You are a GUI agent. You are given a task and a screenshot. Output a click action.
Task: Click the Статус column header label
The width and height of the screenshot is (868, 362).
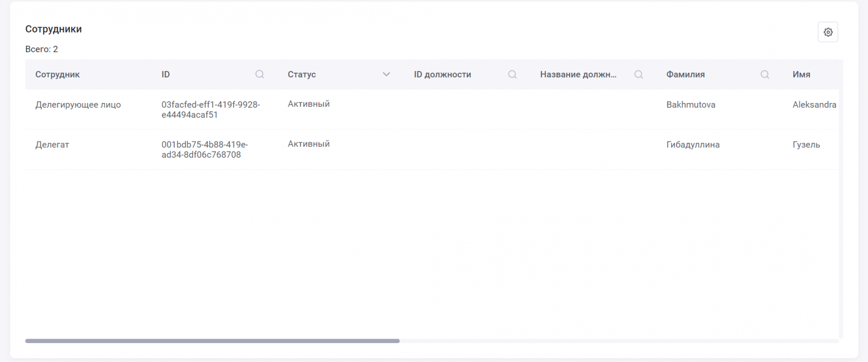tap(302, 74)
